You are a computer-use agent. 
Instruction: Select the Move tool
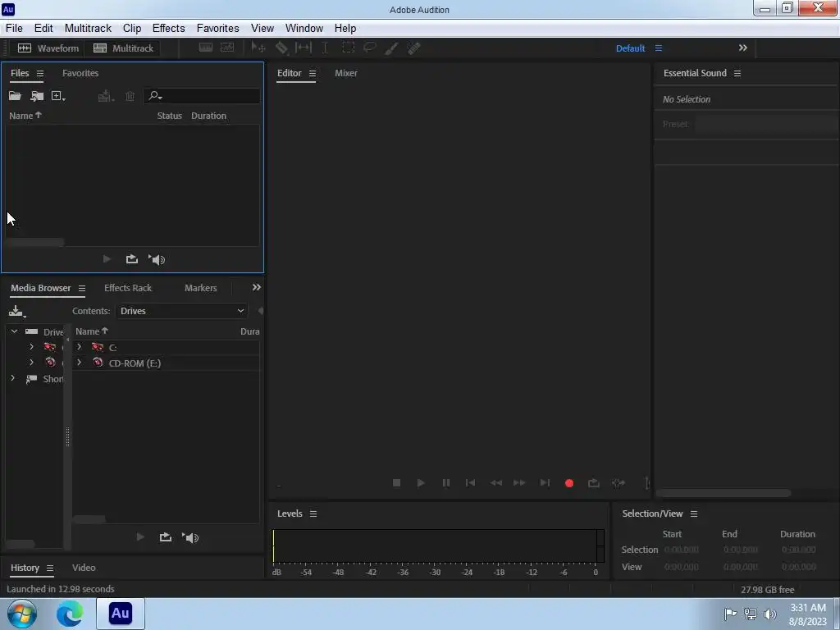click(258, 48)
